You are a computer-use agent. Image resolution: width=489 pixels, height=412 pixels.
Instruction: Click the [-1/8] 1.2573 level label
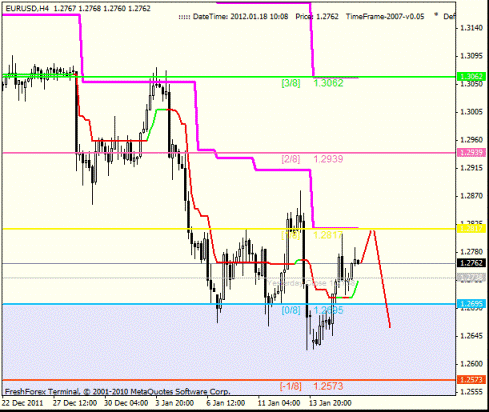(x=312, y=386)
